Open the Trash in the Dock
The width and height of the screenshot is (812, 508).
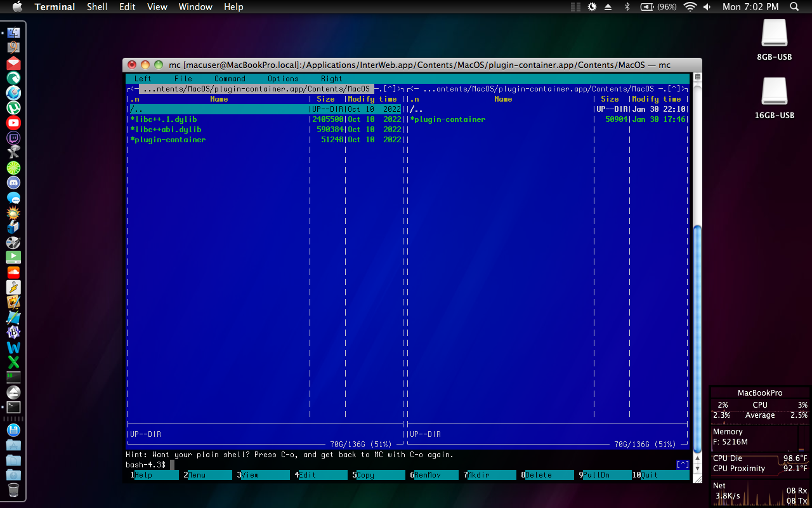(13, 490)
